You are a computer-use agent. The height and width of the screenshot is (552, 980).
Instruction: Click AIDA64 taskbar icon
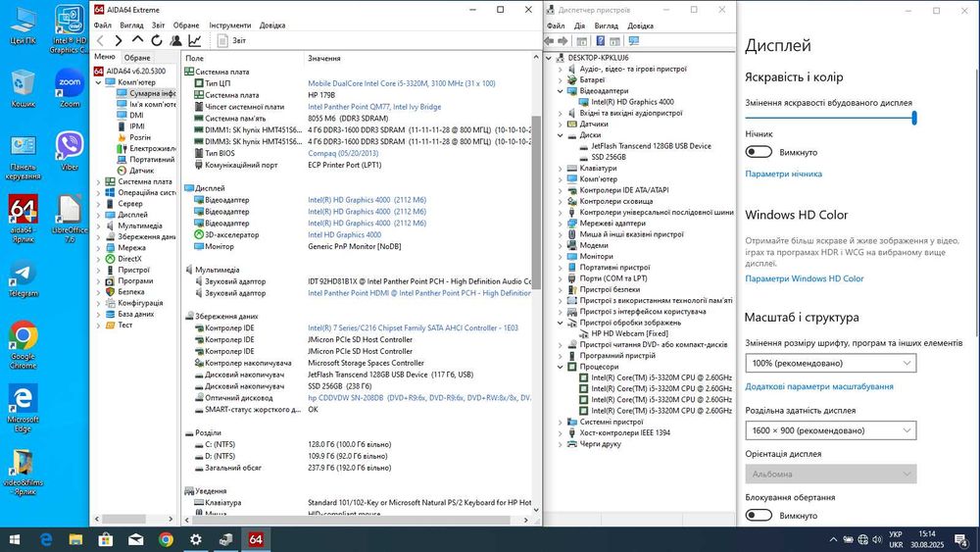pos(256,539)
